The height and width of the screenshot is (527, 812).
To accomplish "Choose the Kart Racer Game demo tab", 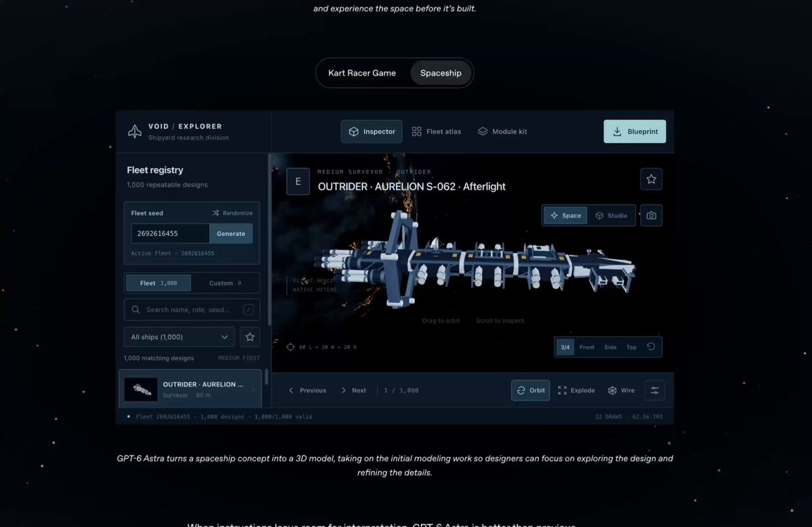I will coord(362,73).
